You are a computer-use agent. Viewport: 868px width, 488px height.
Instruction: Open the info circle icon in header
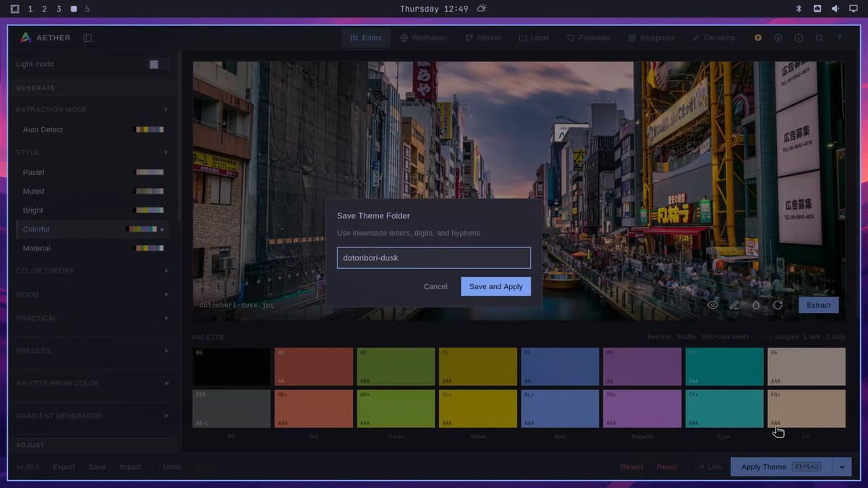tap(799, 38)
